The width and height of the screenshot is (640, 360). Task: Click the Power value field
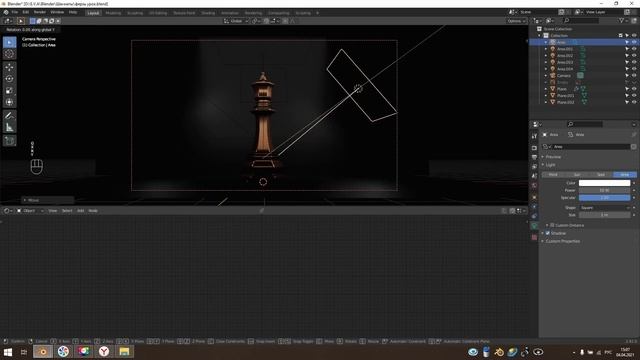coord(604,190)
